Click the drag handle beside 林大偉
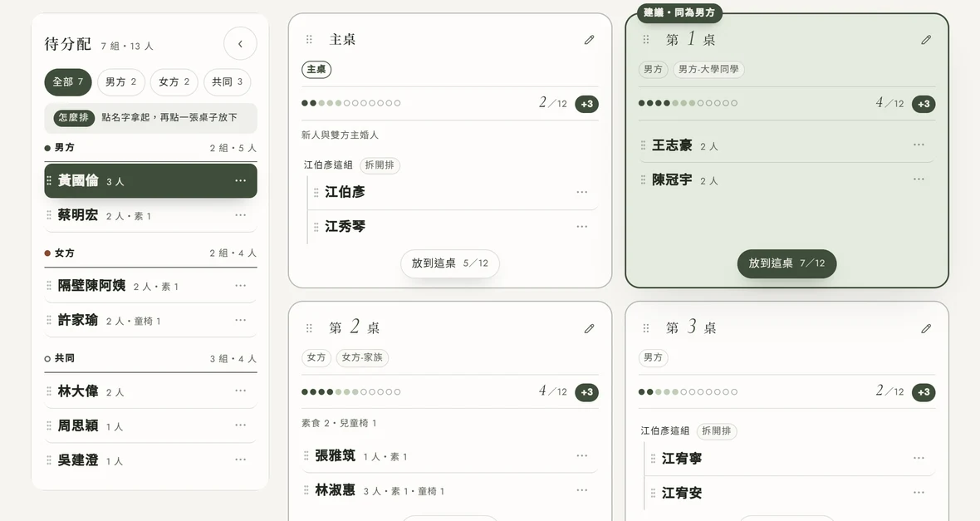This screenshot has height=521, width=980. [49, 391]
